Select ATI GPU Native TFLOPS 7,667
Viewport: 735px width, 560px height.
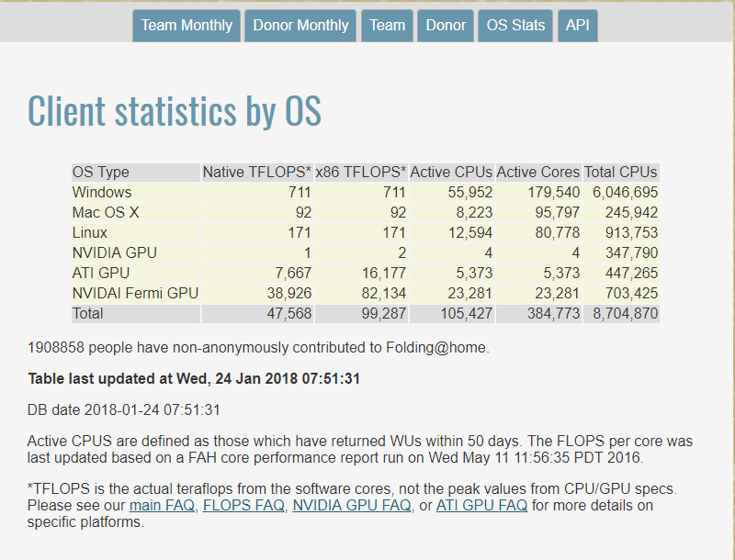[x=293, y=273]
